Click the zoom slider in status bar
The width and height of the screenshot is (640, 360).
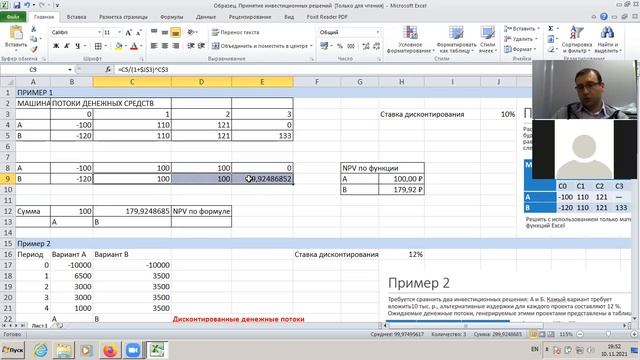click(x=608, y=334)
